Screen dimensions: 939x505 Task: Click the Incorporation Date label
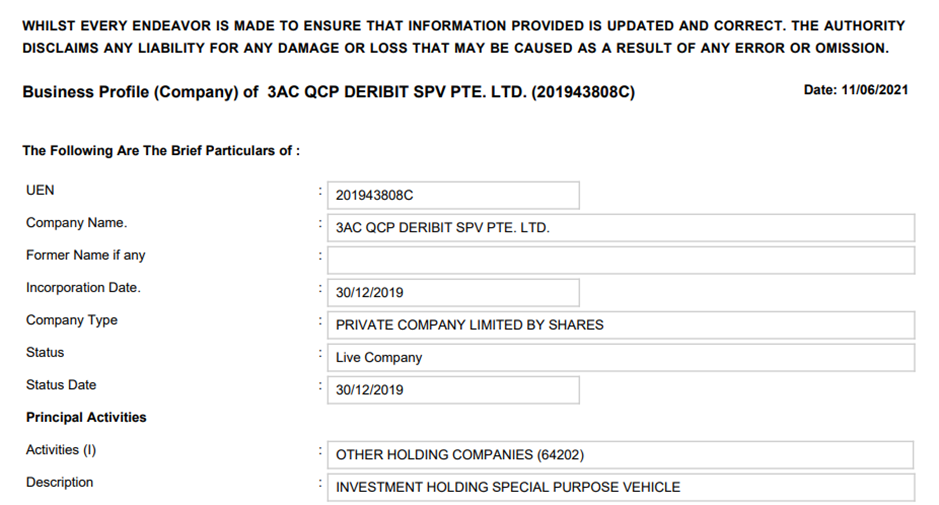[x=83, y=288]
